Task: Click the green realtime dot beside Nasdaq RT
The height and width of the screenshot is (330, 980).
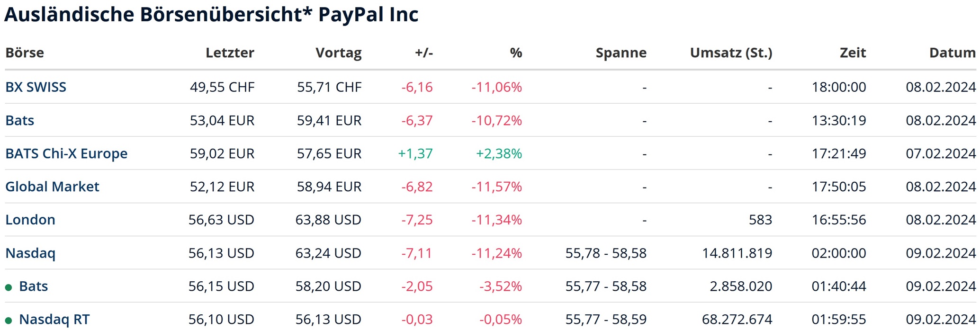Action: point(9,321)
